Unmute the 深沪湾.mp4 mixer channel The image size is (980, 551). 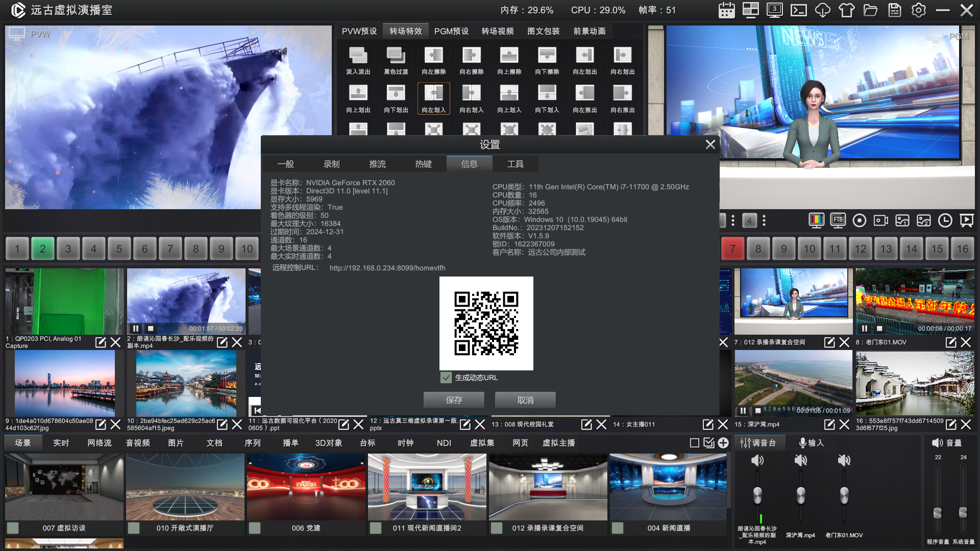(x=801, y=460)
